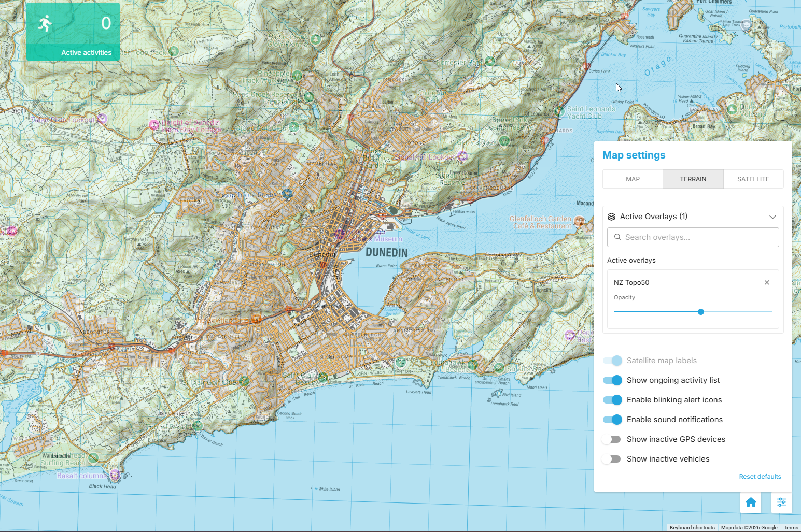Click the layers icon beside Active Overlays
Screen dimensions: 801x532
612,217
